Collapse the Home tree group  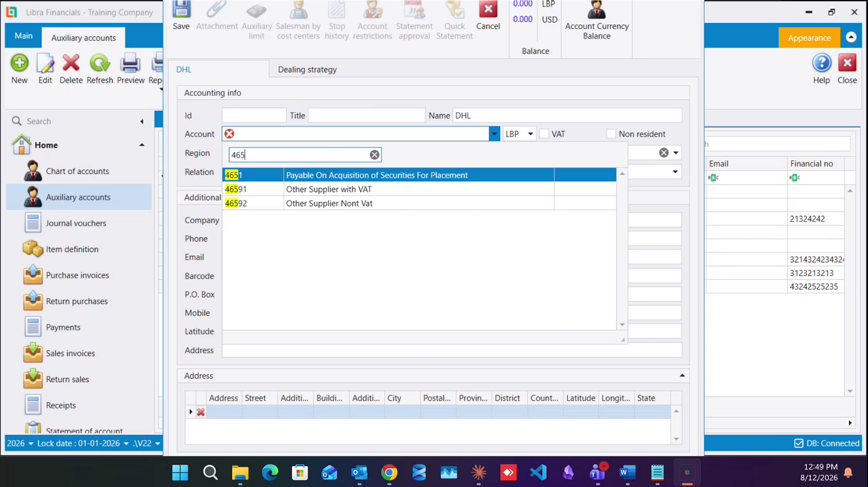(x=142, y=145)
